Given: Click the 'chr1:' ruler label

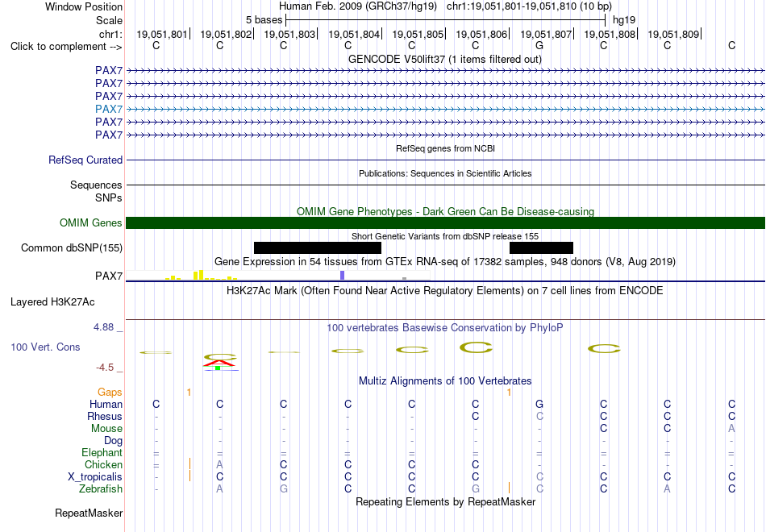Looking at the screenshot, I should pos(110,34).
